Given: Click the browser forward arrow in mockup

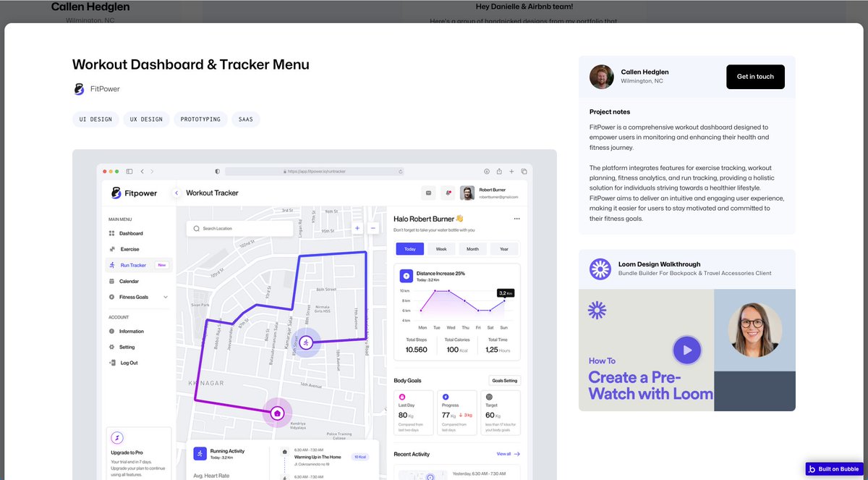Looking at the screenshot, I should point(151,172).
